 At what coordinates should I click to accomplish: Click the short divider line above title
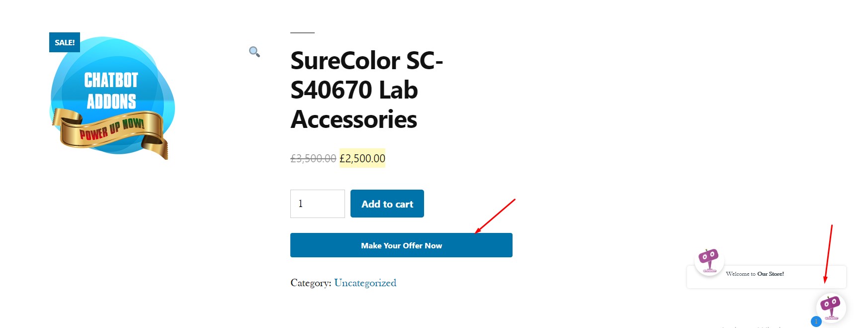(302, 33)
